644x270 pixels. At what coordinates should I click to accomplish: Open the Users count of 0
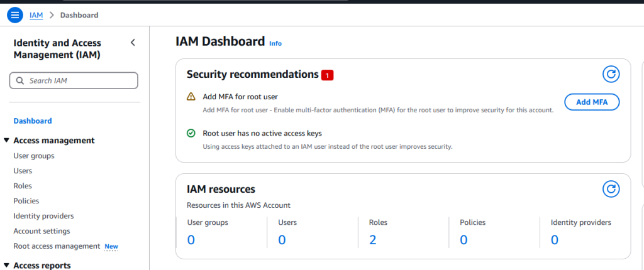(x=282, y=240)
